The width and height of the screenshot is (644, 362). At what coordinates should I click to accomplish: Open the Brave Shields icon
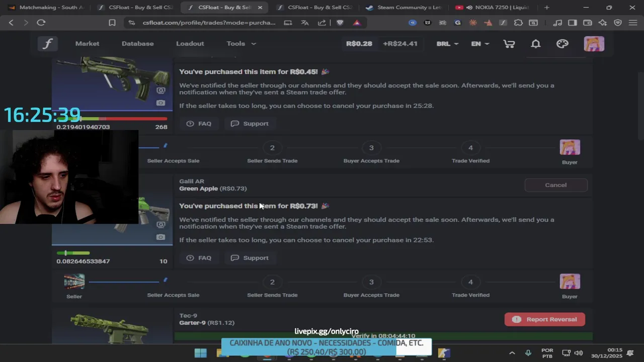pyautogui.click(x=340, y=23)
